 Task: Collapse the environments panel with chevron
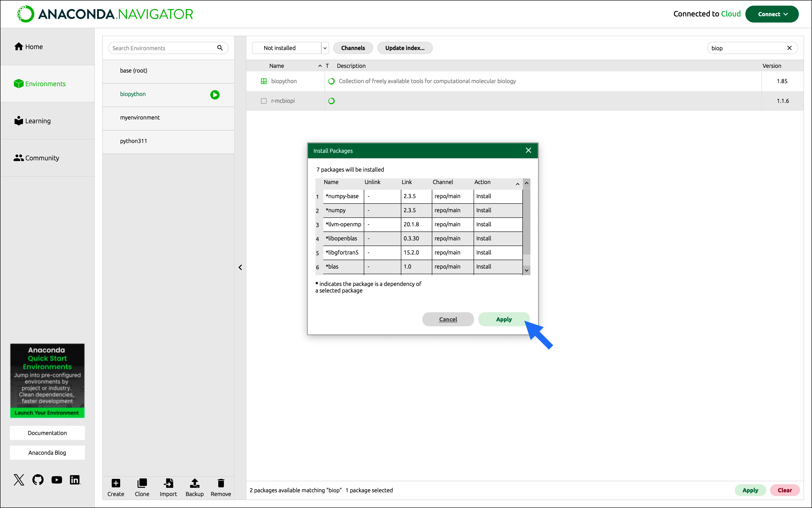coord(240,267)
